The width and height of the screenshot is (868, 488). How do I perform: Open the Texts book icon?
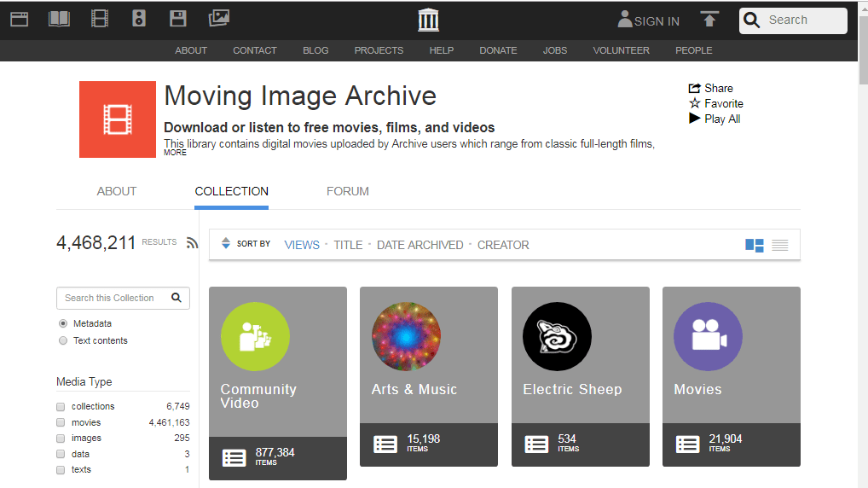click(x=59, y=19)
